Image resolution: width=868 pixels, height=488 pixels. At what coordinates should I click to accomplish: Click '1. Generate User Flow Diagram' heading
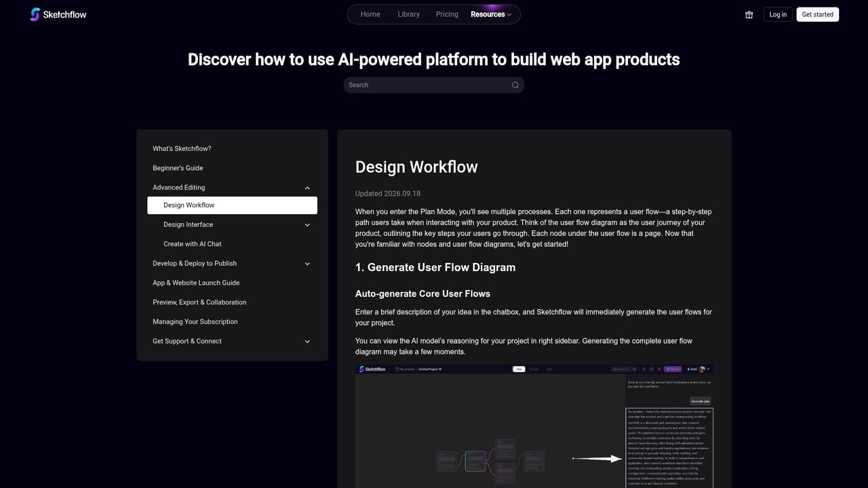pyautogui.click(x=435, y=267)
